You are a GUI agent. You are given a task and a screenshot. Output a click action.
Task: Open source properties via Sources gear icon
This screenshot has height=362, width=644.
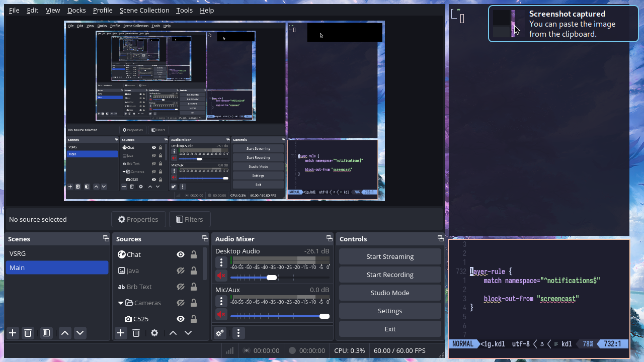coord(154,333)
